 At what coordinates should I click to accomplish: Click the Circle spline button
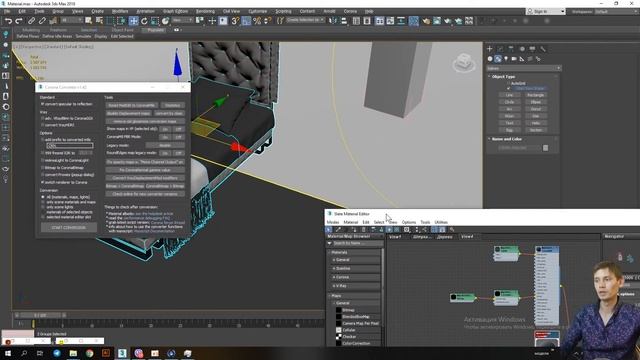pyautogui.click(x=509, y=102)
